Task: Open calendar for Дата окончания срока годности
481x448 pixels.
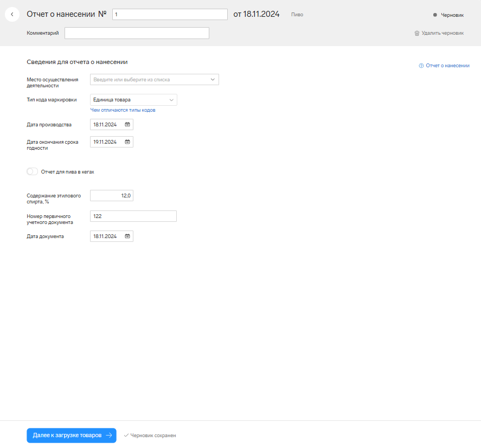Action: 127,142
